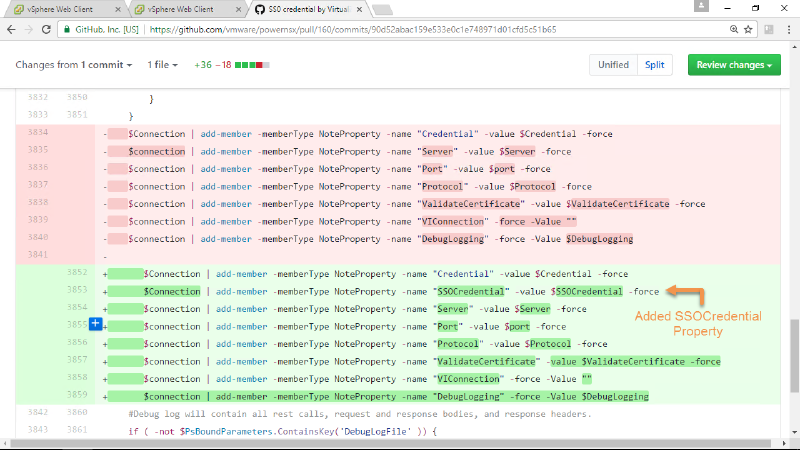The height and width of the screenshot is (450, 800).
Task: Click the #Debug log comment line
Action: click(x=360, y=414)
